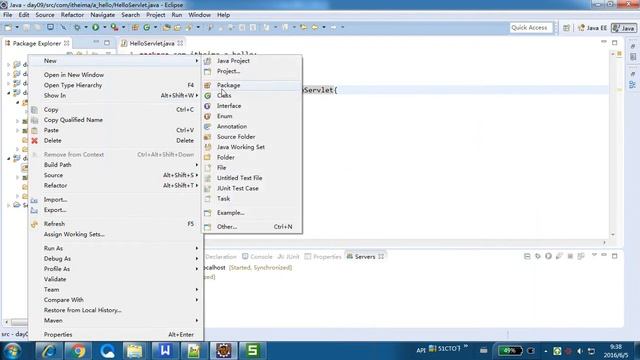Click the green Run button in toolbar
This screenshot has width=640, height=360.
(x=96, y=27)
